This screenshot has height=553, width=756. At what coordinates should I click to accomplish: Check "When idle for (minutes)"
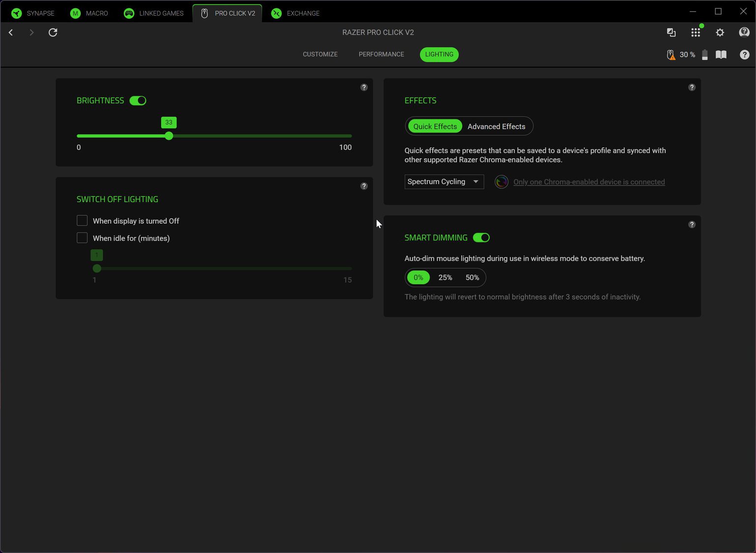82,238
